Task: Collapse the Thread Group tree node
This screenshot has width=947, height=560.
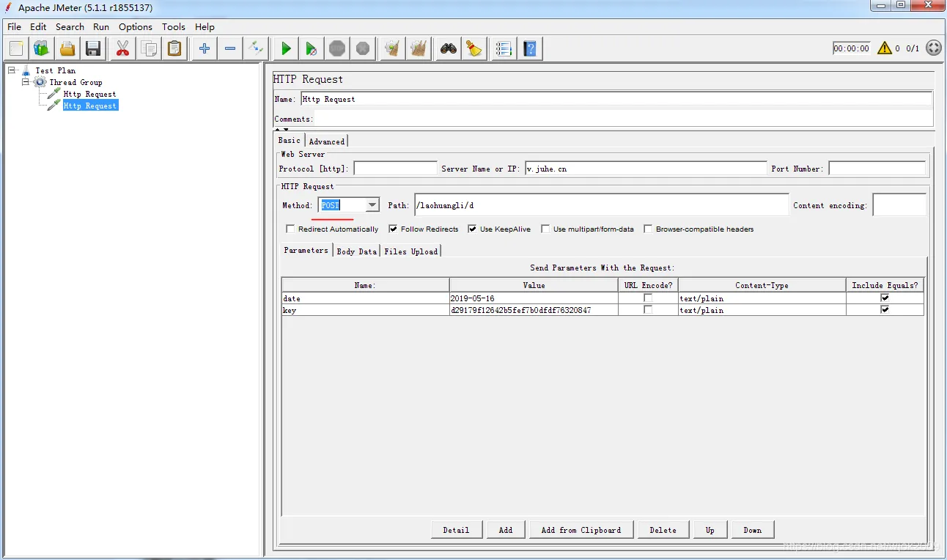Action: click(26, 82)
